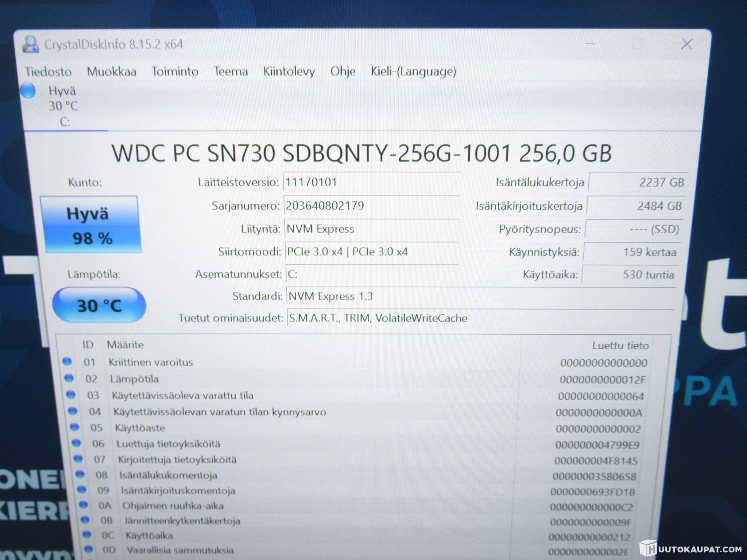Click the status orb of row 01

[67, 361]
